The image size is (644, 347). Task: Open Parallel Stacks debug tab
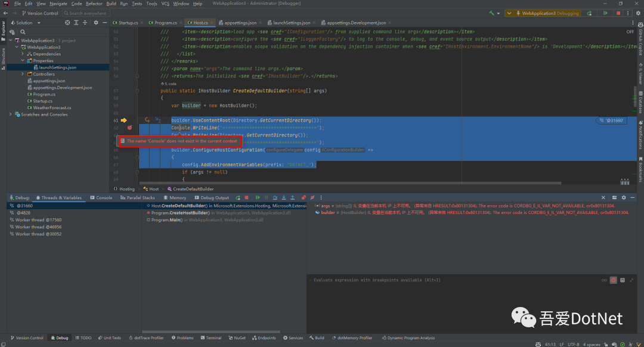pos(138,197)
